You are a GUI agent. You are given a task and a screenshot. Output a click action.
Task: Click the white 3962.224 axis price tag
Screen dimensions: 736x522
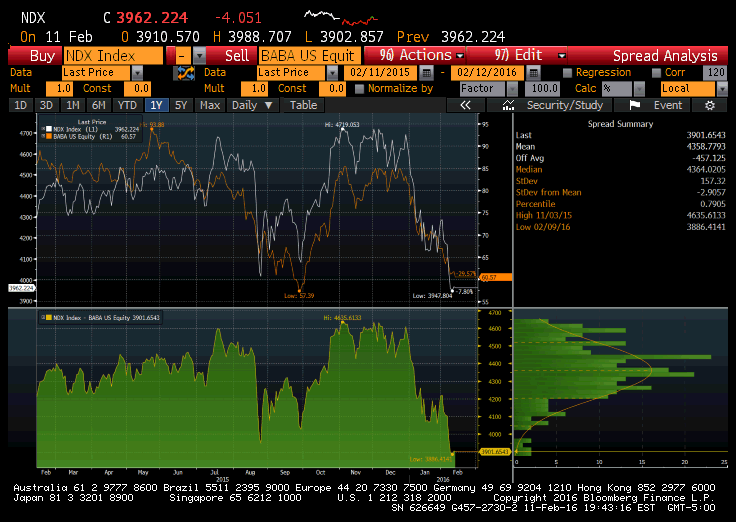(22, 288)
